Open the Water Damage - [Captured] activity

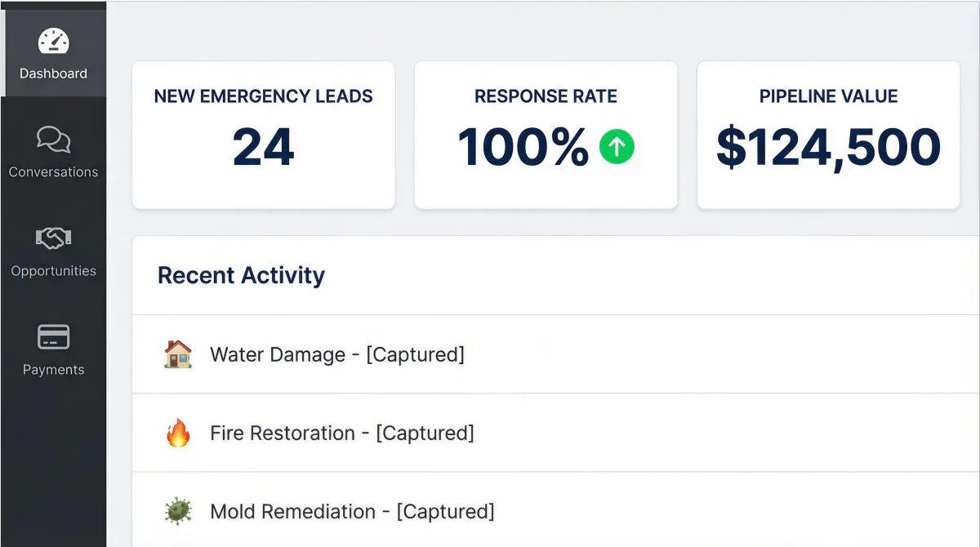point(337,354)
